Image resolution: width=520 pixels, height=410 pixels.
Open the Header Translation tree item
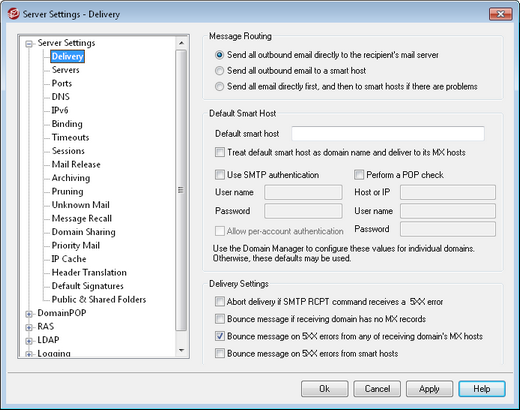click(89, 272)
